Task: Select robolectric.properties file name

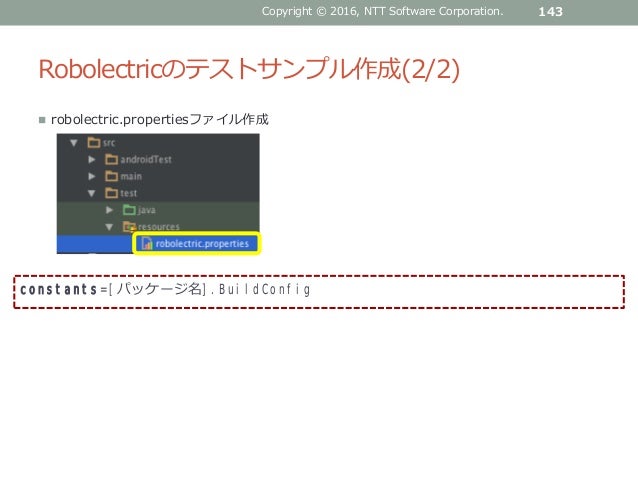Action: pyautogui.click(x=202, y=243)
